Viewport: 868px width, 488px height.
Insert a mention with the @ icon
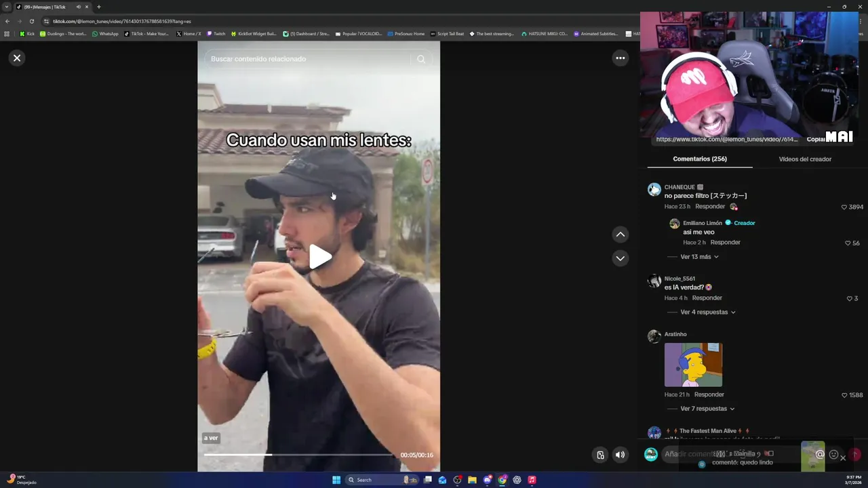point(820,455)
